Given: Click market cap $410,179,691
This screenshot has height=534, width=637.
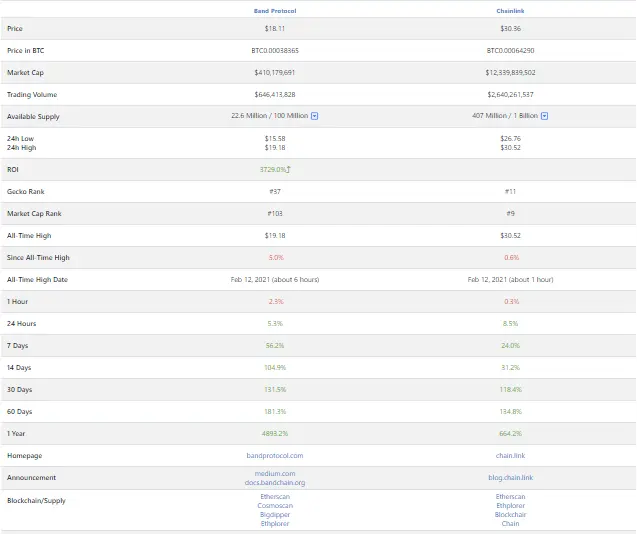Looking at the screenshot, I should (275, 72).
